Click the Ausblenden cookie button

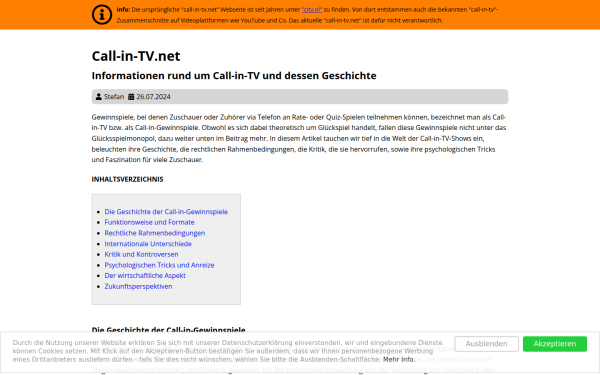486,344
